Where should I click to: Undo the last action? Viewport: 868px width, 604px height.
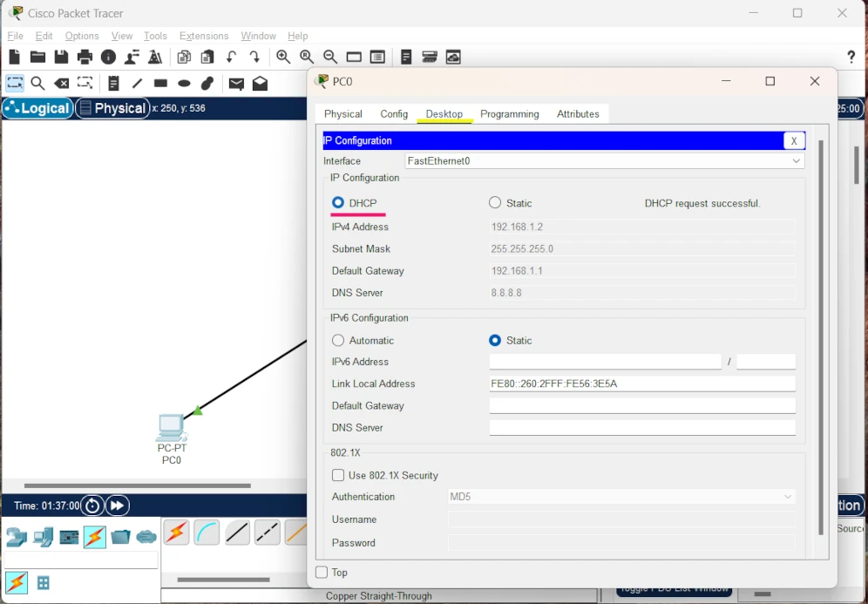231,57
